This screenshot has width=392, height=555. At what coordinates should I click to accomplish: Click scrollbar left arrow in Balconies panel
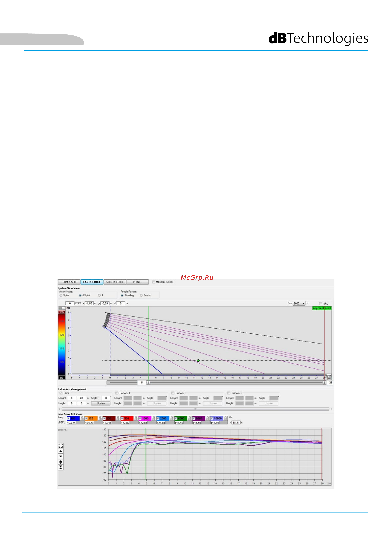(60, 409)
